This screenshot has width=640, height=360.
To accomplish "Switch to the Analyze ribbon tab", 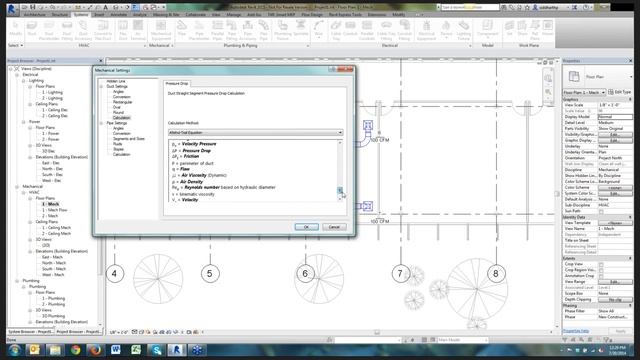I will (x=140, y=15).
